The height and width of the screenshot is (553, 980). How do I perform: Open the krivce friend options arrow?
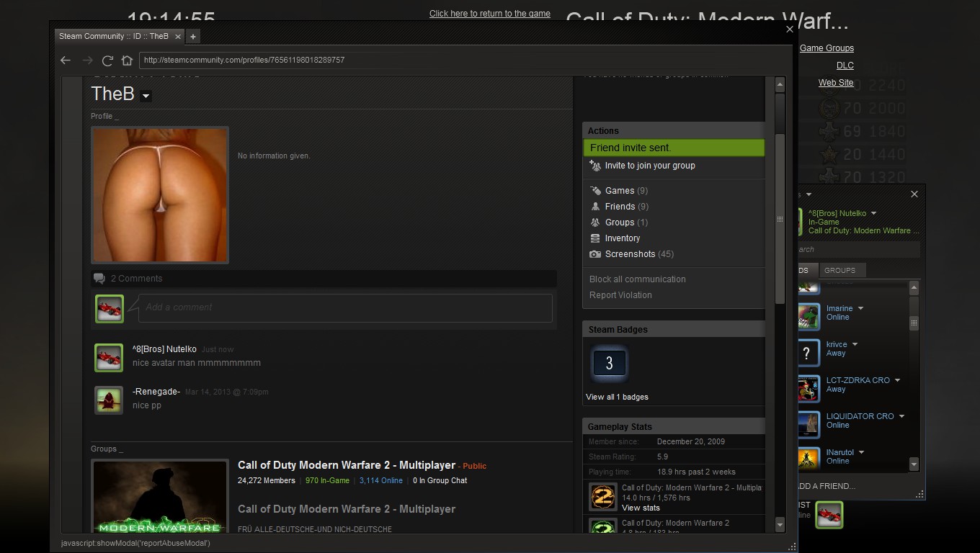pyautogui.click(x=855, y=344)
